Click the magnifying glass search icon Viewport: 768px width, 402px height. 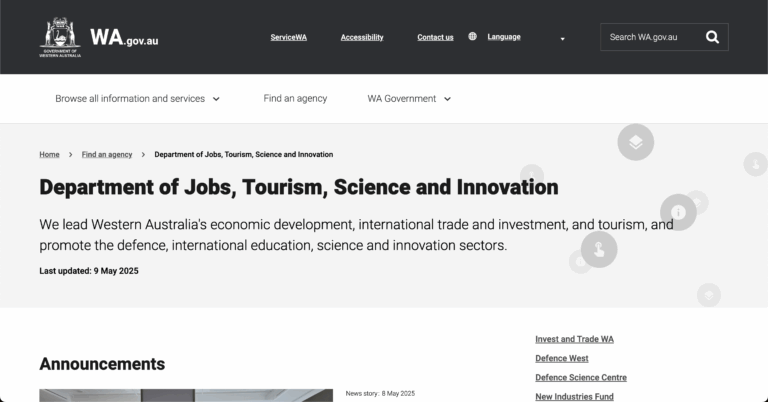[712, 37]
